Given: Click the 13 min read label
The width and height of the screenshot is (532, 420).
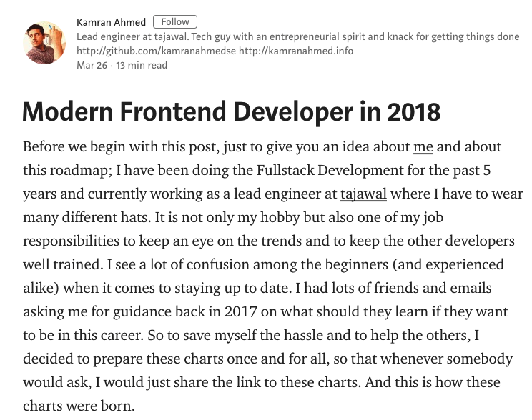Looking at the screenshot, I should coord(142,65).
